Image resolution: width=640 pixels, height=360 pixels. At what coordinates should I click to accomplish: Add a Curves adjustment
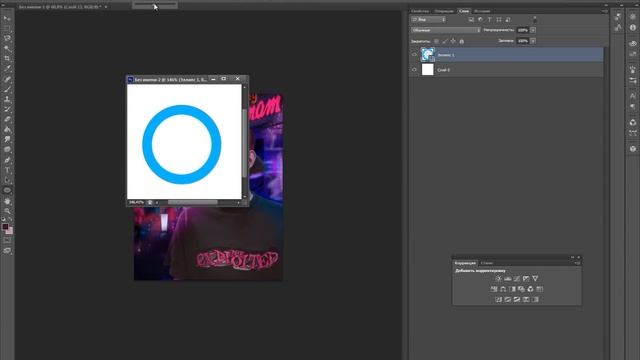pos(517,278)
